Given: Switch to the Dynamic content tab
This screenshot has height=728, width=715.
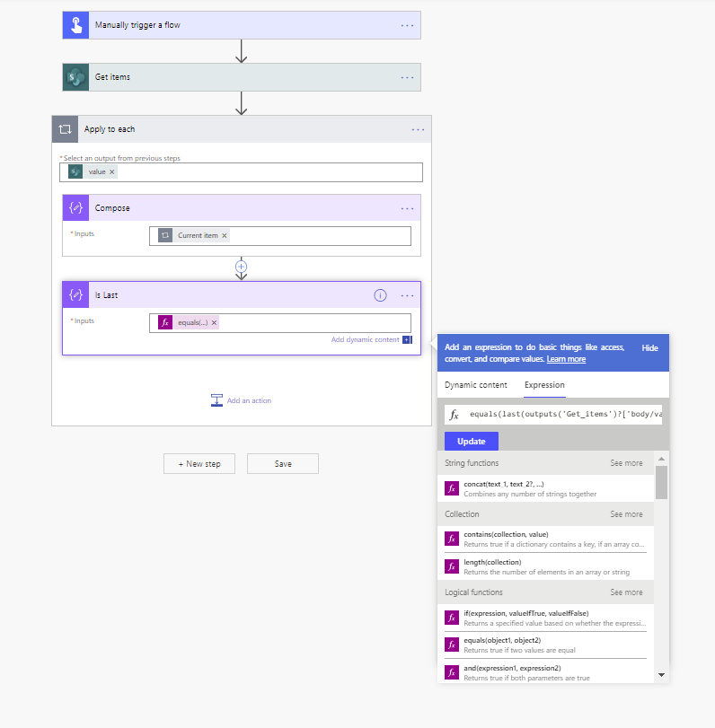Looking at the screenshot, I should (476, 385).
